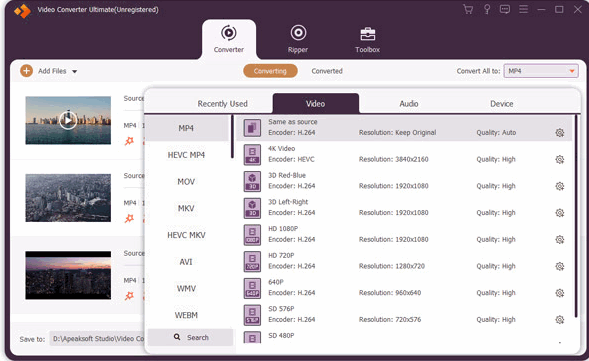The height and width of the screenshot is (361, 589).
Task: Click the SD 480P format icon
Action: point(252,337)
